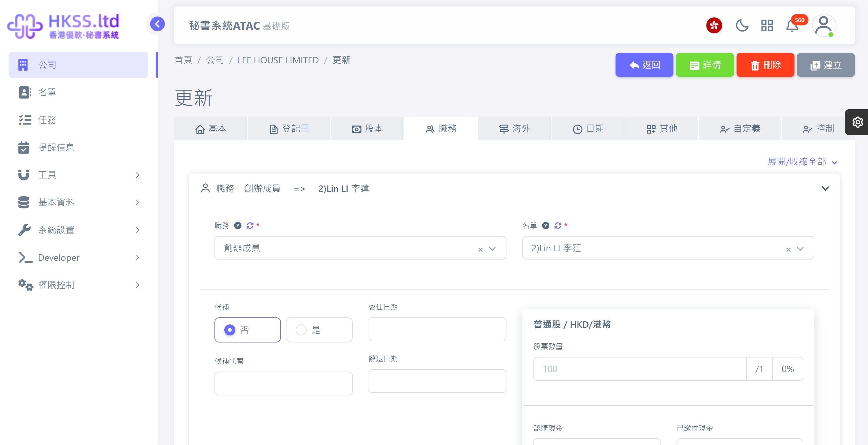Switch to the 登記冊 tab
This screenshot has height=445, width=868.
click(289, 129)
